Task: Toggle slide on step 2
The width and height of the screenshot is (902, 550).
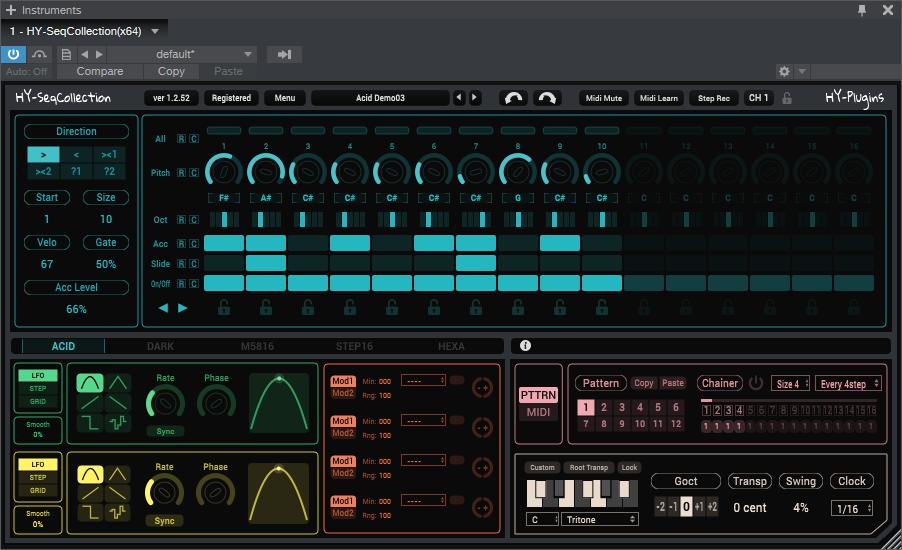Action: [x=266, y=263]
